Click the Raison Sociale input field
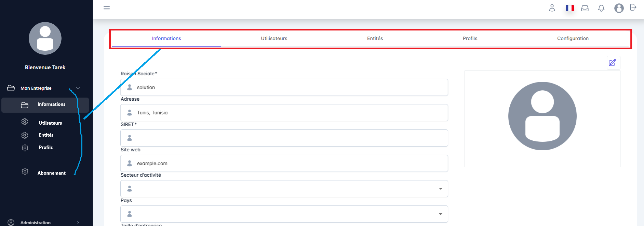Screen dimensions: 644x226 click(x=284, y=87)
